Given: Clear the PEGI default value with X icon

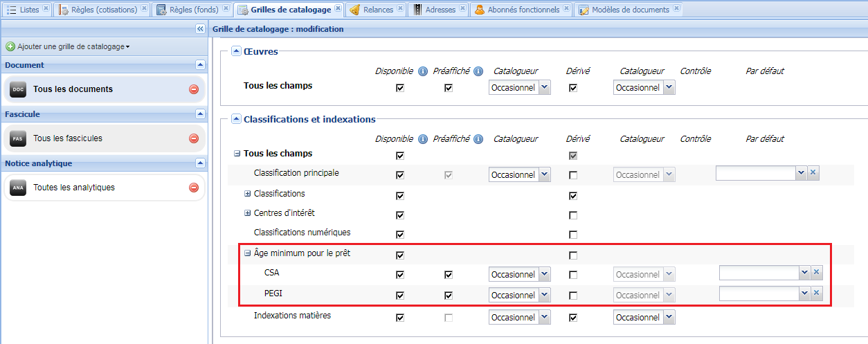Looking at the screenshot, I should click(x=817, y=294).
